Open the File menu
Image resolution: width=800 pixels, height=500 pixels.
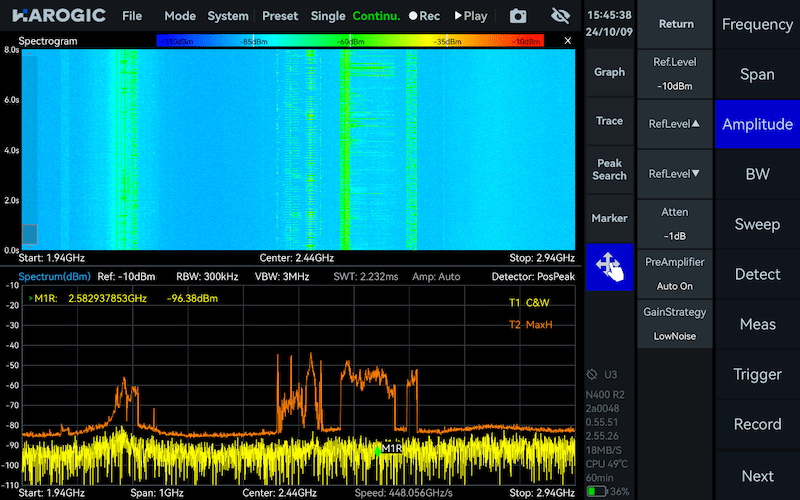[x=132, y=16]
